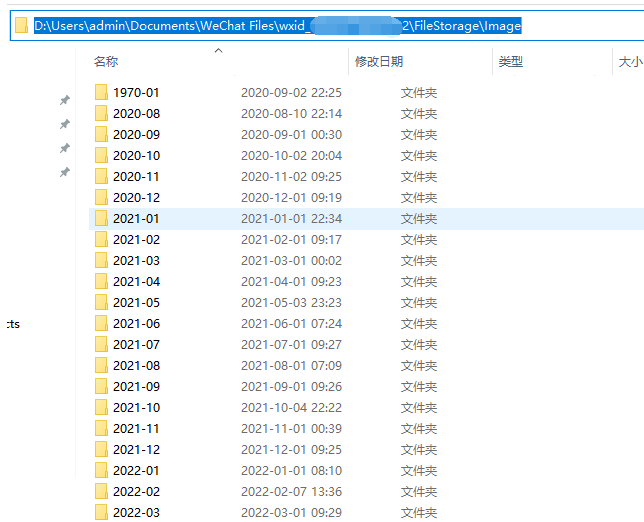This screenshot has height=522, width=644.
Task: Select the 2020-08 folder icon
Action: (x=101, y=113)
